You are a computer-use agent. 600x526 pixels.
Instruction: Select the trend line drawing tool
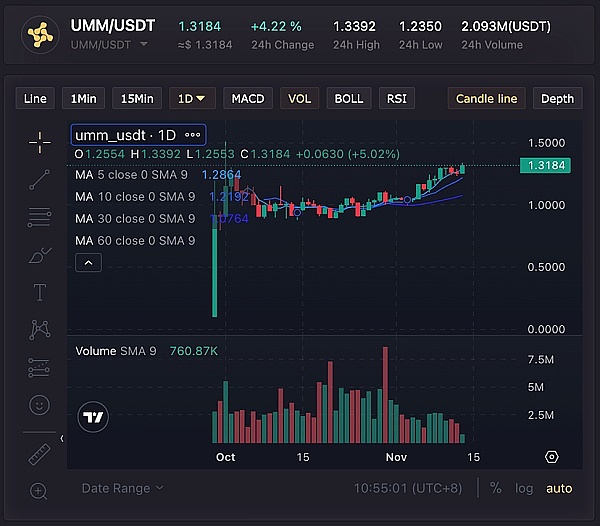(x=39, y=179)
